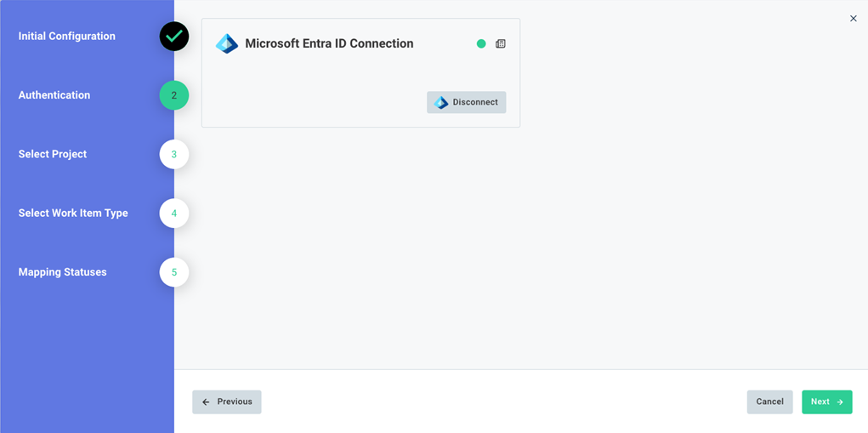Viewport: 868px width, 433px height.
Task: Select step 5 circle in the stepper
Action: (x=174, y=272)
